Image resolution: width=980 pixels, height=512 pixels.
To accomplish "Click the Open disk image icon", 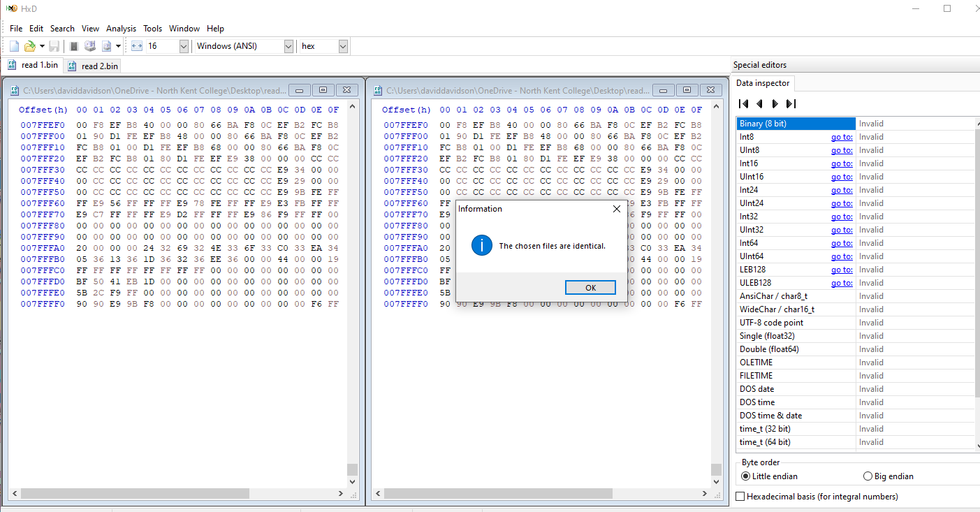I will tap(107, 46).
